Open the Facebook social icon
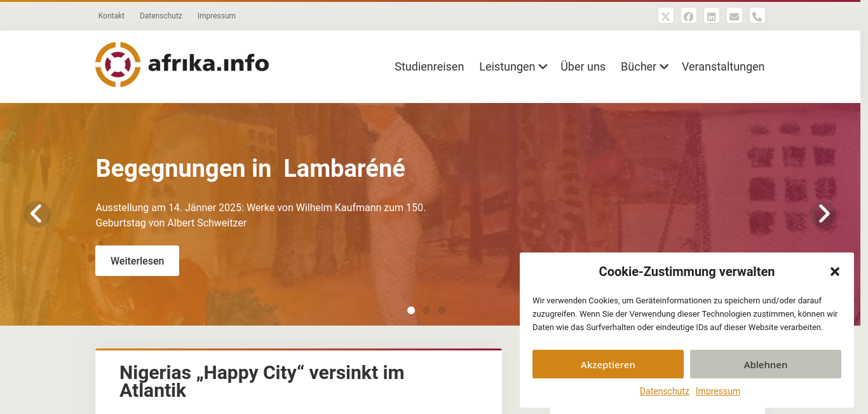Viewport: 868px width, 414px height. pyautogui.click(x=688, y=16)
